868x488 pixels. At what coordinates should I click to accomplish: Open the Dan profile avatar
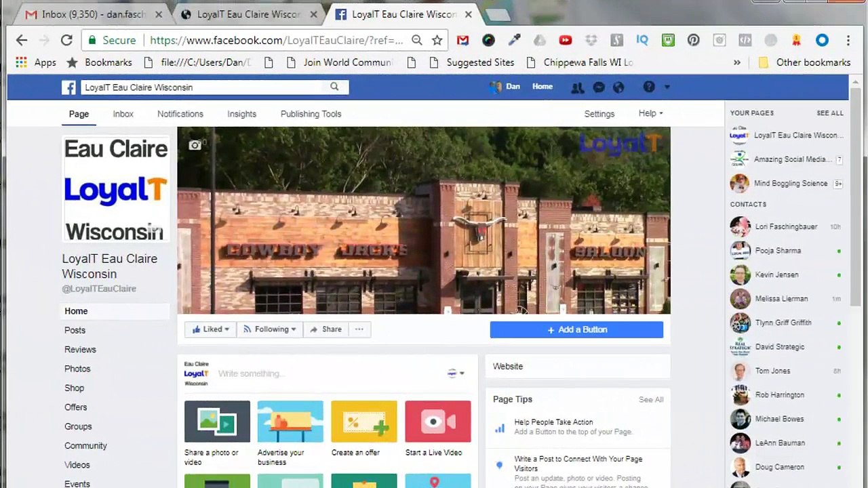496,87
